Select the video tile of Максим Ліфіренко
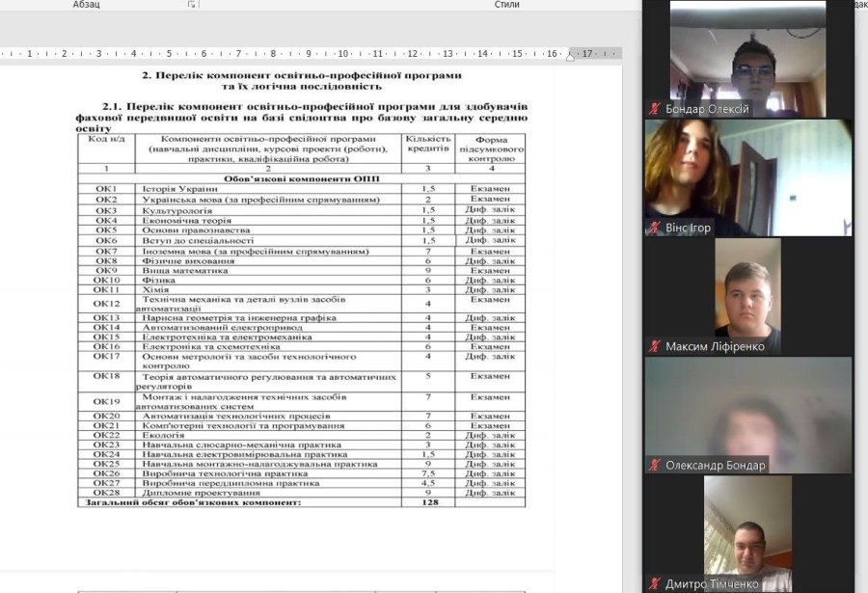Image resolution: width=868 pixels, height=593 pixels. [x=747, y=297]
